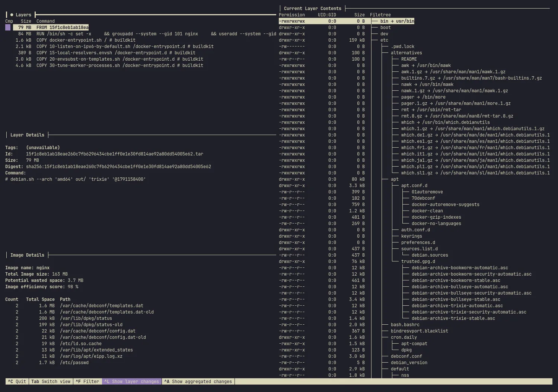Click the purple Cmp marker beside the FROM layer
Screen dimensions: 558x392
coord(8,28)
